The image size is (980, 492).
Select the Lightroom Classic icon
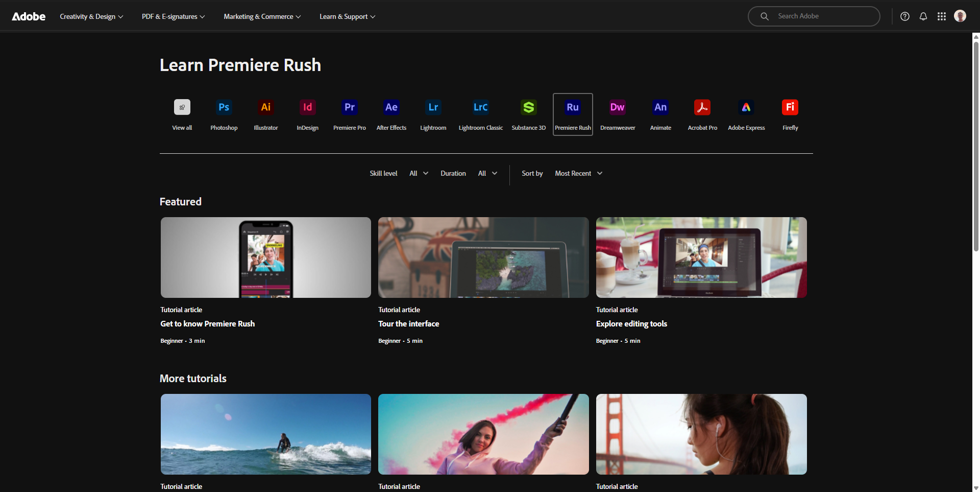click(480, 107)
